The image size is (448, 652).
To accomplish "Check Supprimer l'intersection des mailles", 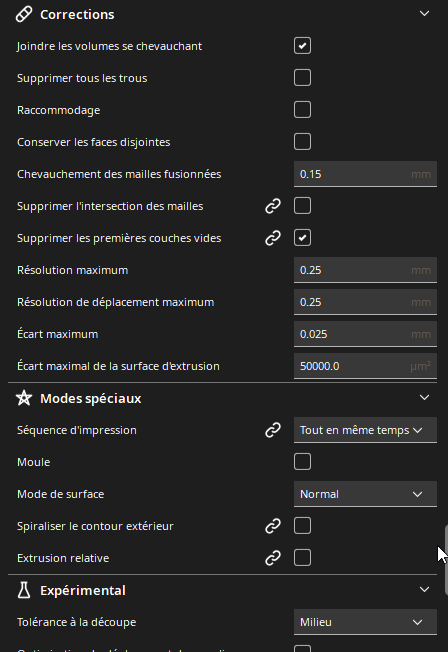I will point(302,206).
